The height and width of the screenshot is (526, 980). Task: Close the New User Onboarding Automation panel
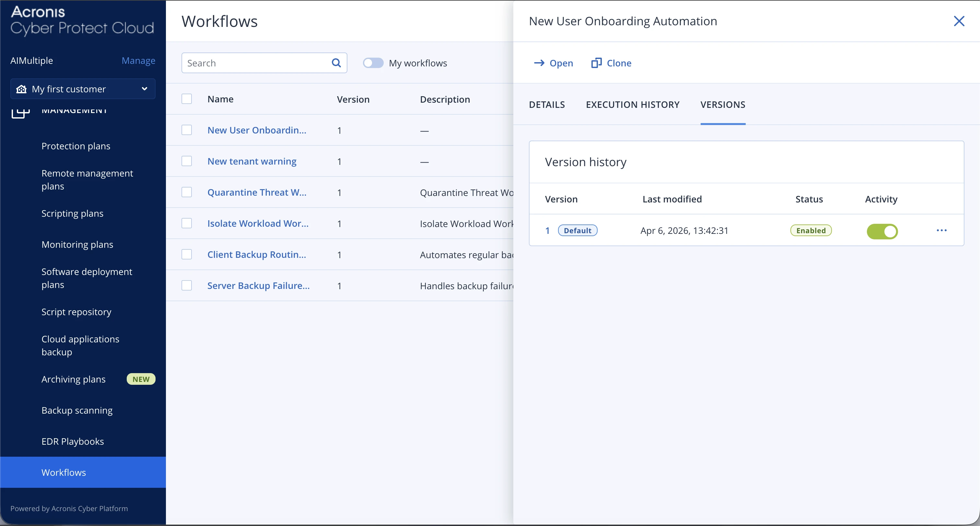click(x=959, y=21)
